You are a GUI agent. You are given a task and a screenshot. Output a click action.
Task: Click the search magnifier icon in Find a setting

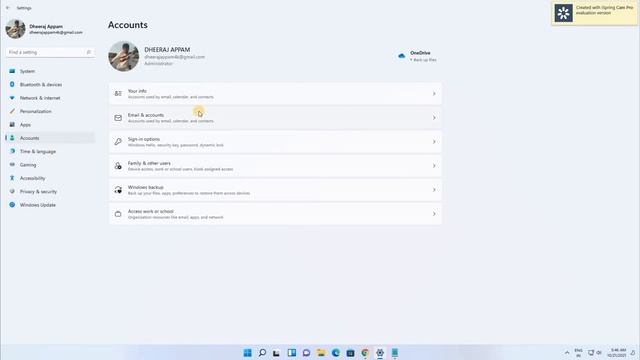89,52
